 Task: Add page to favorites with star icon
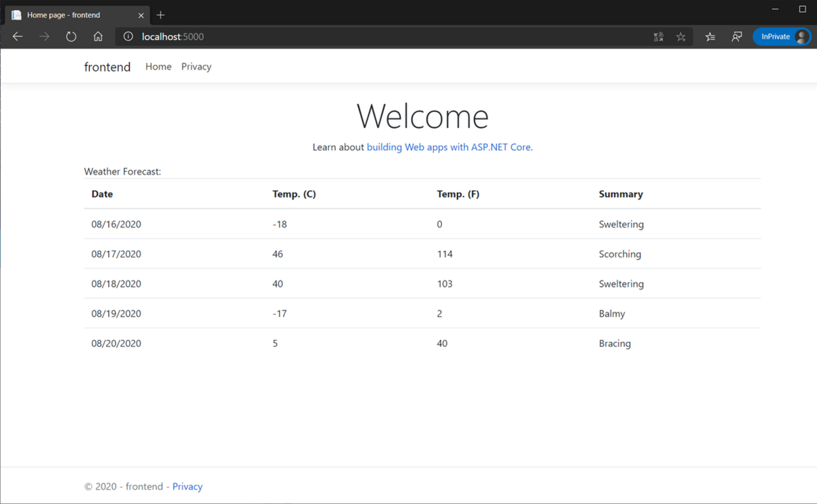pyautogui.click(x=681, y=36)
